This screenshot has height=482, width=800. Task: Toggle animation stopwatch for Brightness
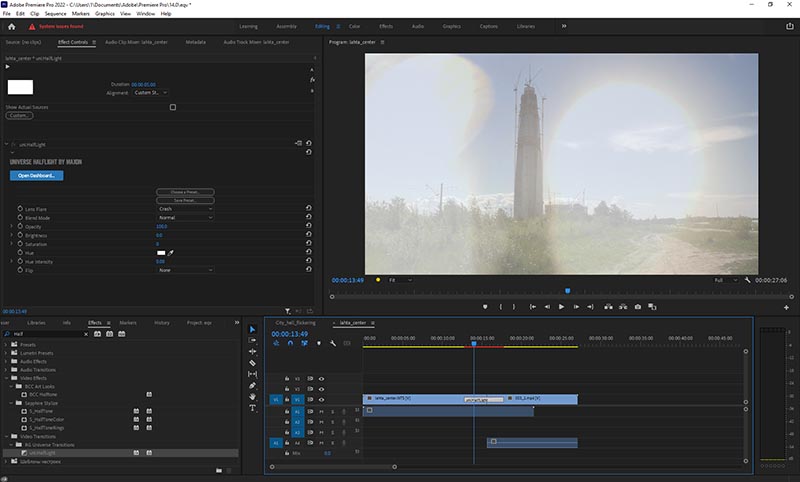(x=20, y=235)
